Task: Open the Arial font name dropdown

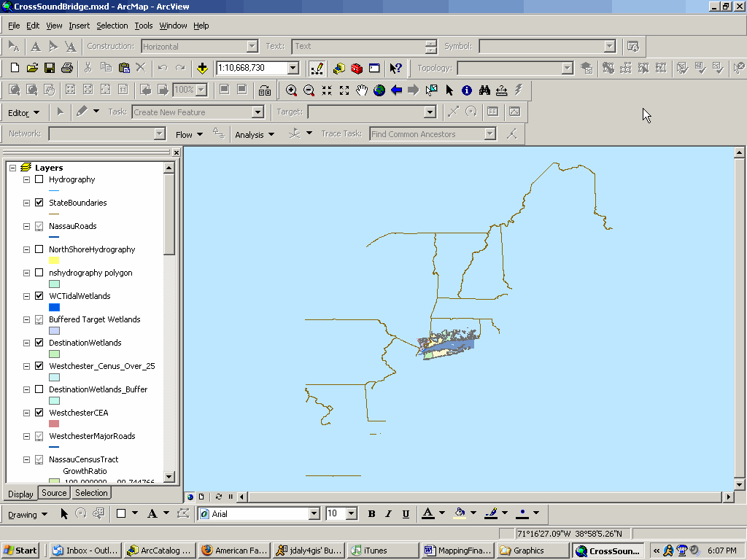Action: coord(314,514)
